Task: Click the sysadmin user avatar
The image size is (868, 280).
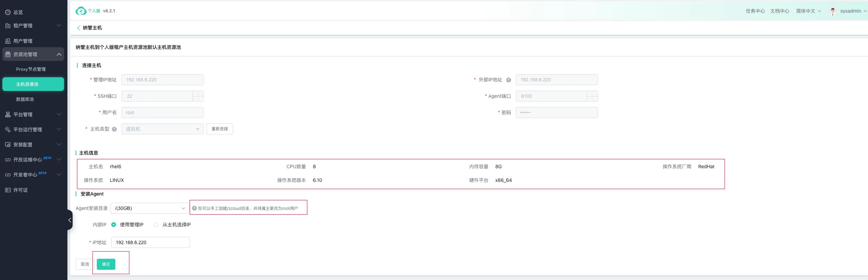Action: click(832, 11)
